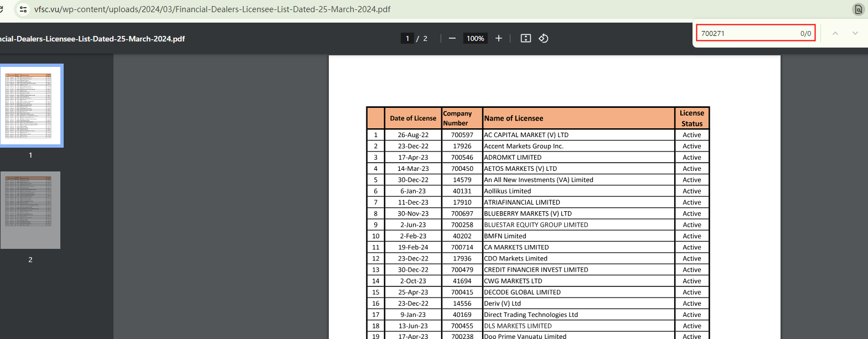Image resolution: width=868 pixels, height=339 pixels.
Task: Open the page 2 thumbnail
Action: point(31,210)
